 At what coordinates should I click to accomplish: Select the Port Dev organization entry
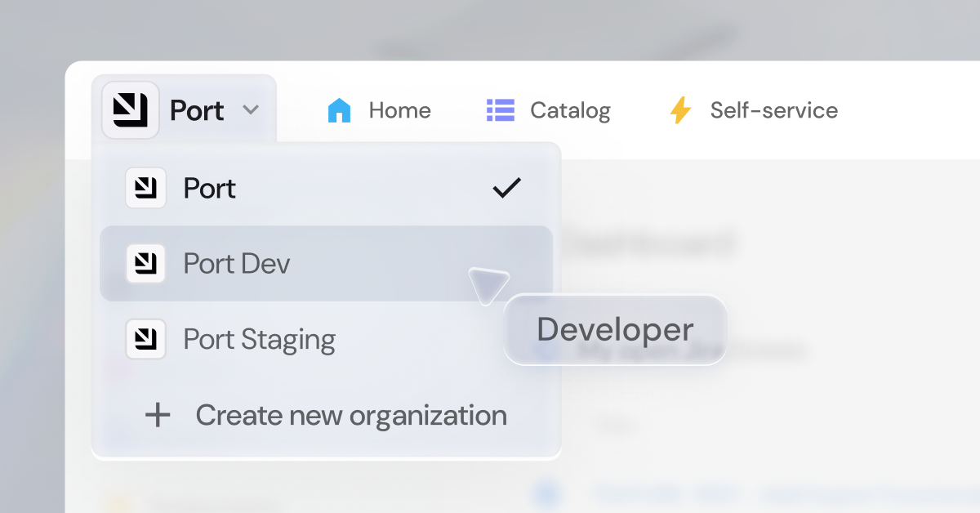pyautogui.click(x=236, y=263)
